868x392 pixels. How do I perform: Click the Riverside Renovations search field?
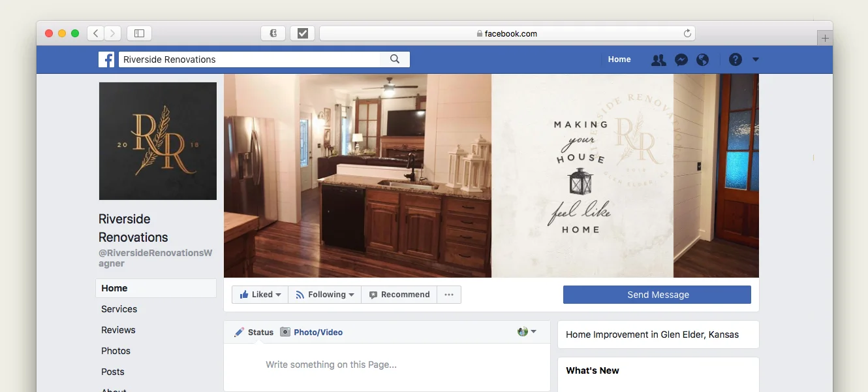click(249, 59)
